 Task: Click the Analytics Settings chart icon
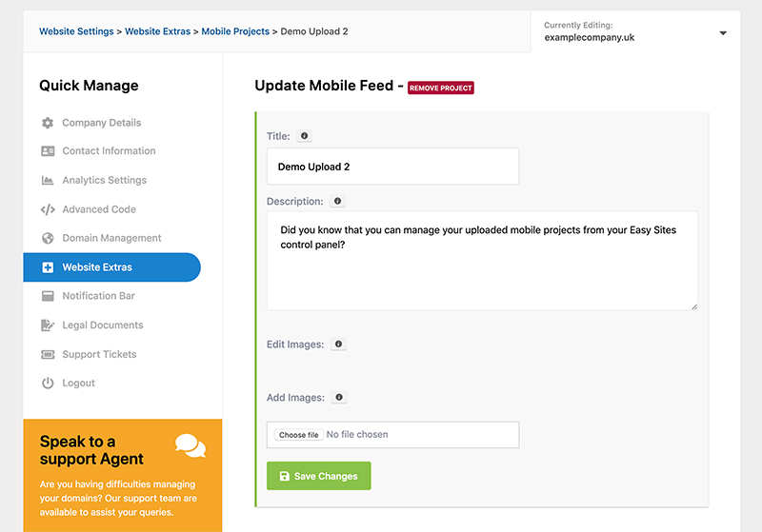point(48,181)
